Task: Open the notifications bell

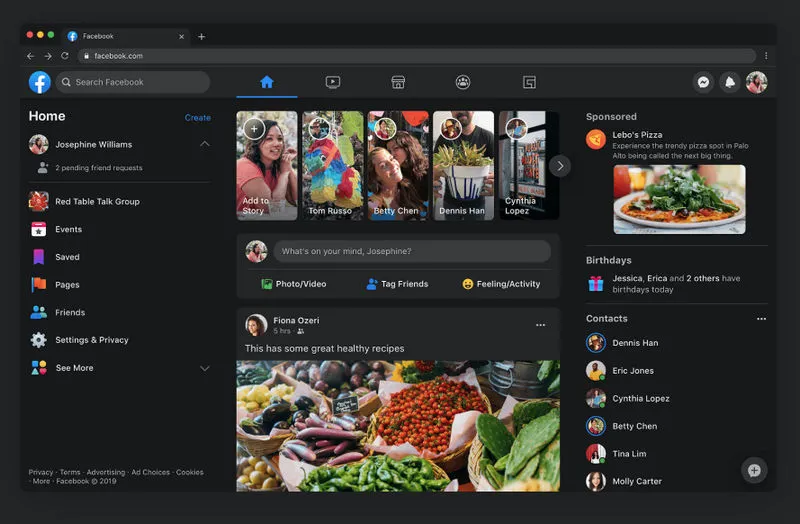Action: click(730, 82)
